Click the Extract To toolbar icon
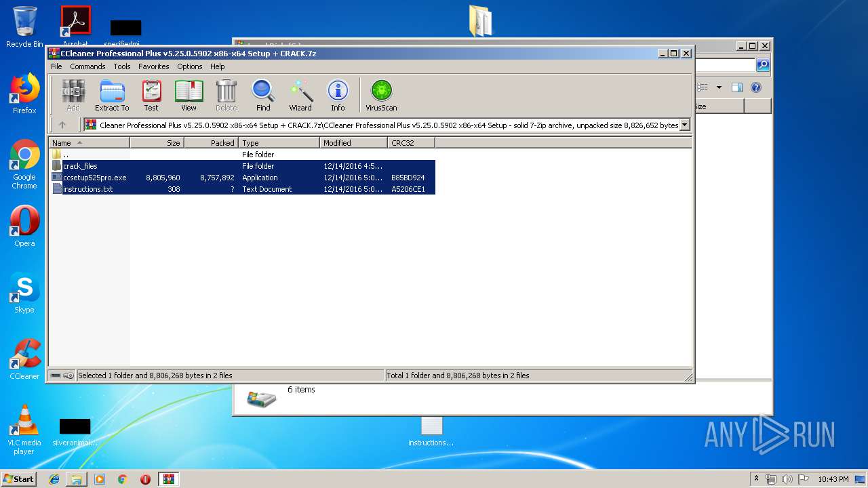 point(112,95)
